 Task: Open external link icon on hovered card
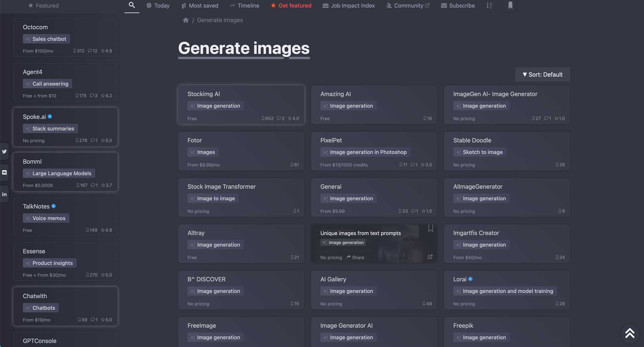[430, 257]
